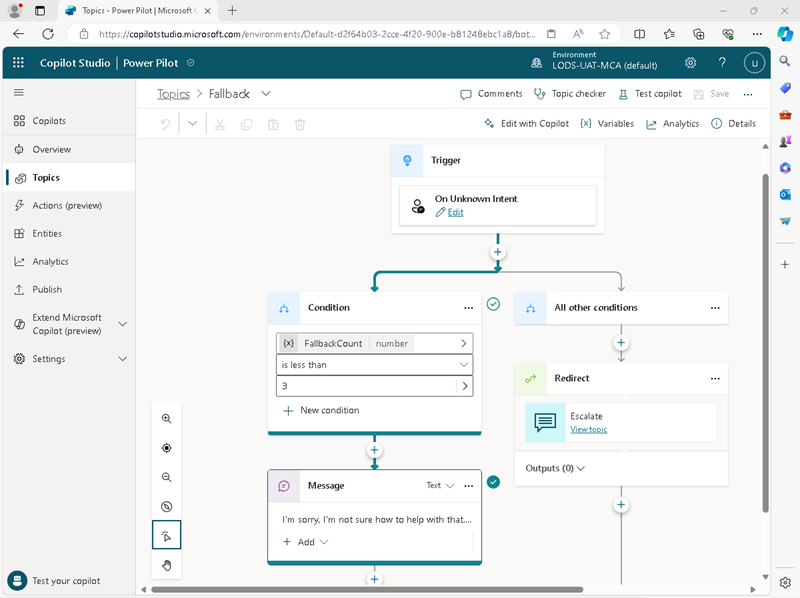The image size is (800, 598).
Task: Add node below the Trigger
Action: pos(498,252)
